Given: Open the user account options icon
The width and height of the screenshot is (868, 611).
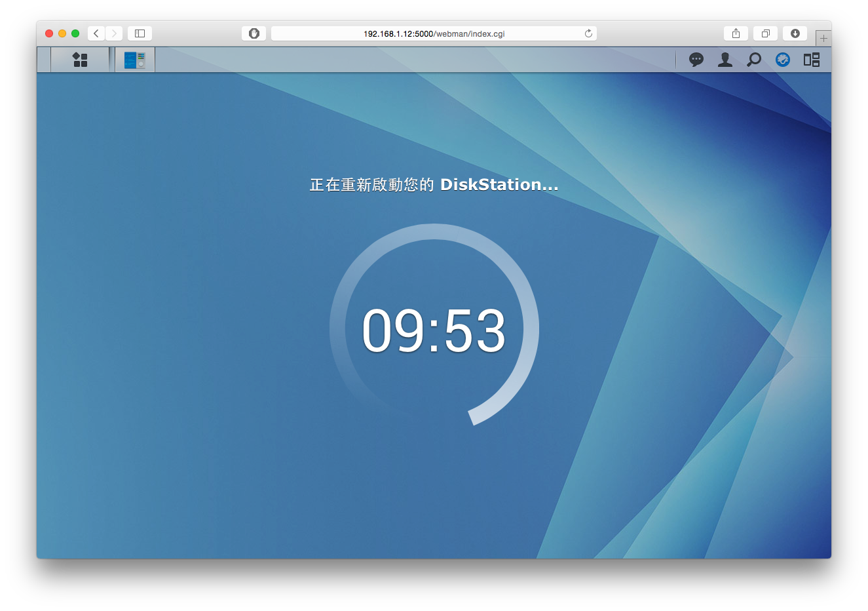Looking at the screenshot, I should pos(725,60).
